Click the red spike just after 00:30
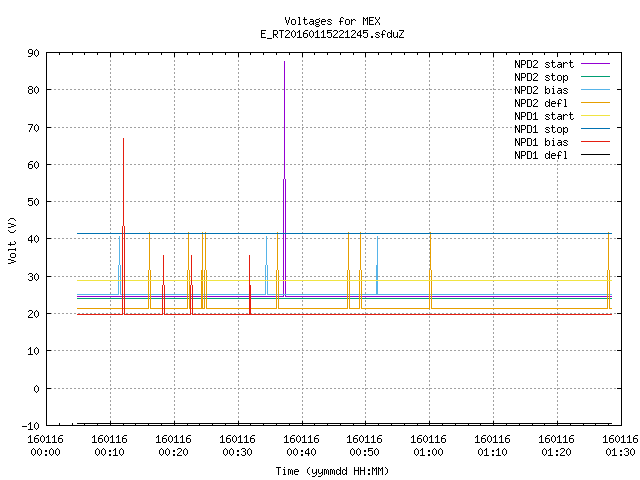This screenshot has height=480, width=640. (250, 285)
